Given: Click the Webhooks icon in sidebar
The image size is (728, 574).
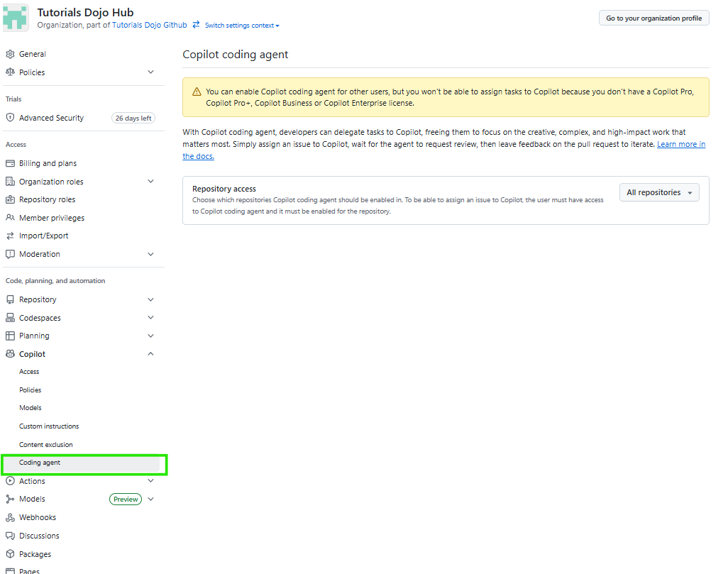Looking at the screenshot, I should tap(10, 517).
